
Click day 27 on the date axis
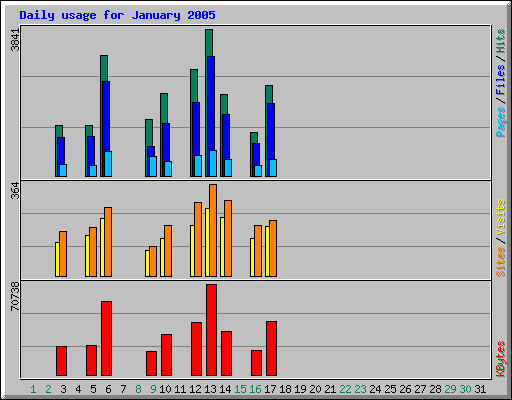click(420, 389)
